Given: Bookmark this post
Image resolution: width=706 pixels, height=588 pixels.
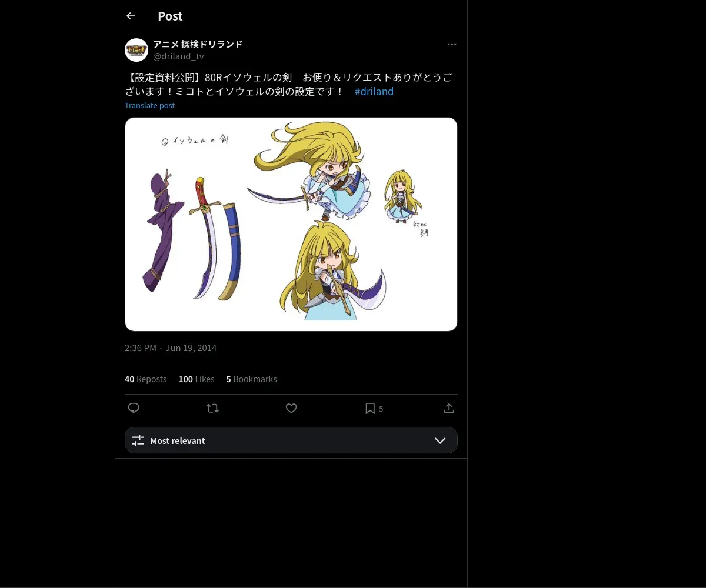Looking at the screenshot, I should 370,408.
